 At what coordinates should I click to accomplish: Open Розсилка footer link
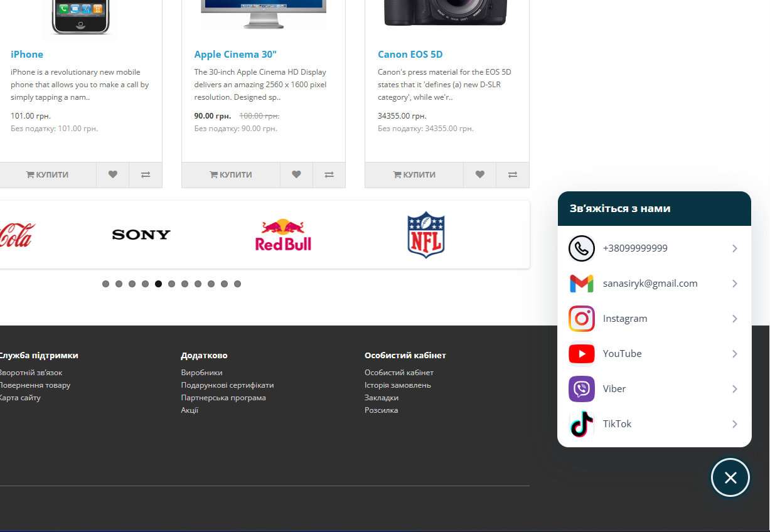point(382,410)
